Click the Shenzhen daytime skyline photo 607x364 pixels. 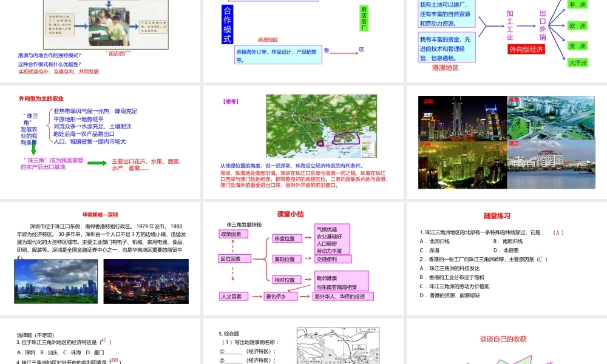click(x=56, y=281)
